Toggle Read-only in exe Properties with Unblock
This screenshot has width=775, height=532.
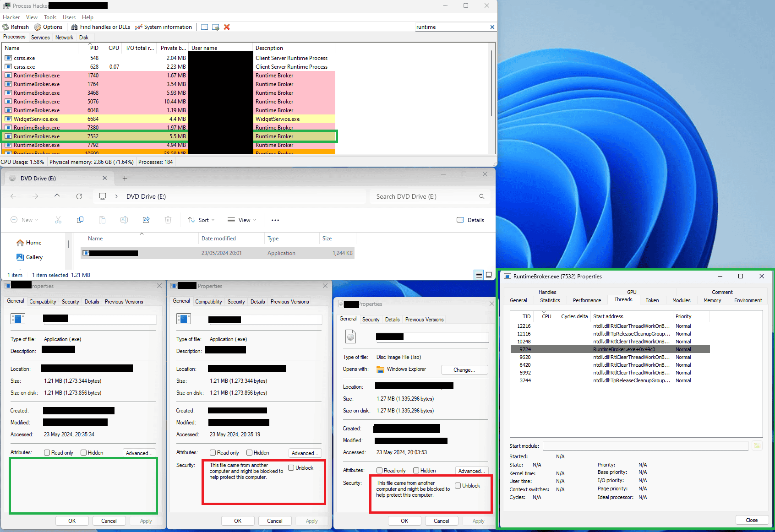tap(213, 453)
